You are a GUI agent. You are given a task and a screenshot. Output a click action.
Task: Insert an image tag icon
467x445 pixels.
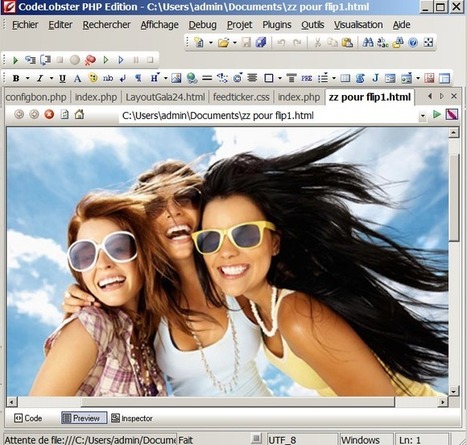176,78
